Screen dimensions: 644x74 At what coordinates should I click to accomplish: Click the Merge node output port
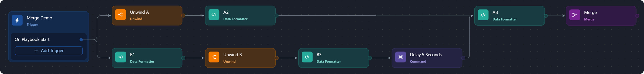coord(637,16)
